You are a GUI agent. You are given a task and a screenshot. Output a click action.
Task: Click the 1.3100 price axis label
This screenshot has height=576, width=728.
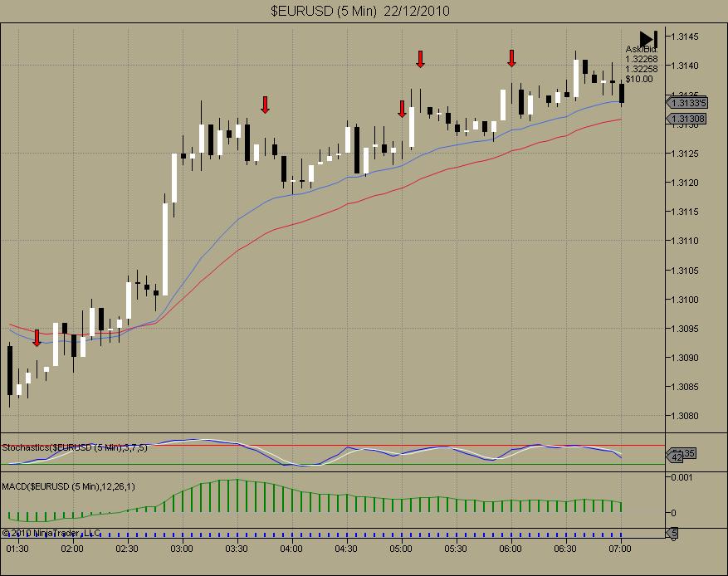click(686, 300)
